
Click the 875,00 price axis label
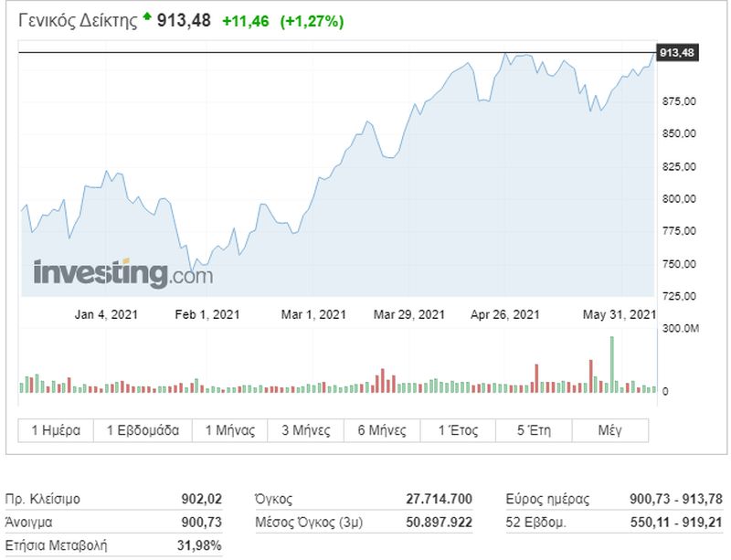tap(679, 101)
